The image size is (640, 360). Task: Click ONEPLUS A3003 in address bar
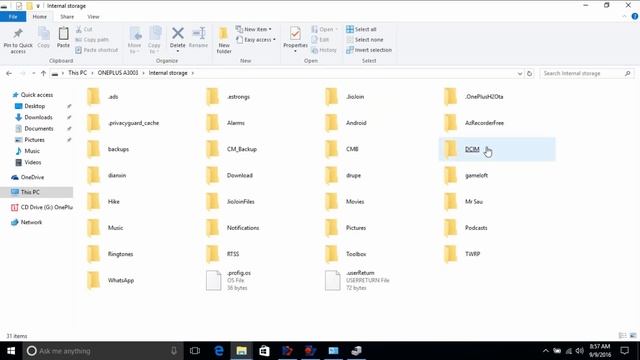click(x=118, y=73)
